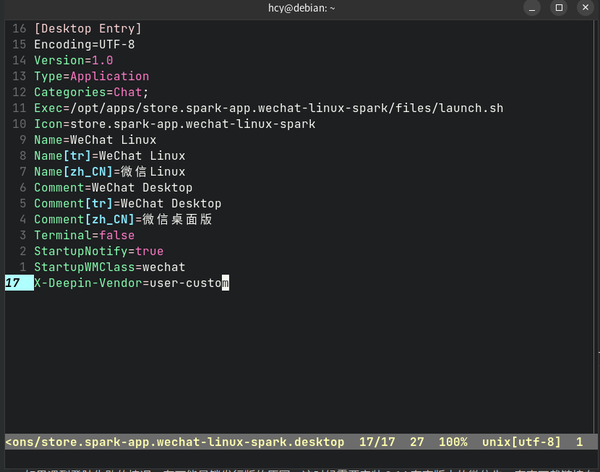Click the StartupNotify=true value
The height and width of the screenshot is (472, 600).
point(148,251)
